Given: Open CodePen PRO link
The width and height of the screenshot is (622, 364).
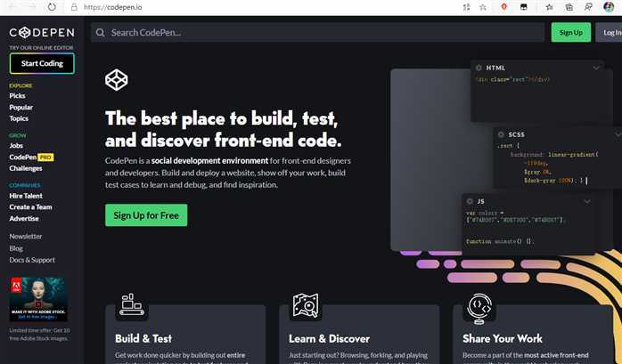Looking at the screenshot, I should (x=31, y=158).
